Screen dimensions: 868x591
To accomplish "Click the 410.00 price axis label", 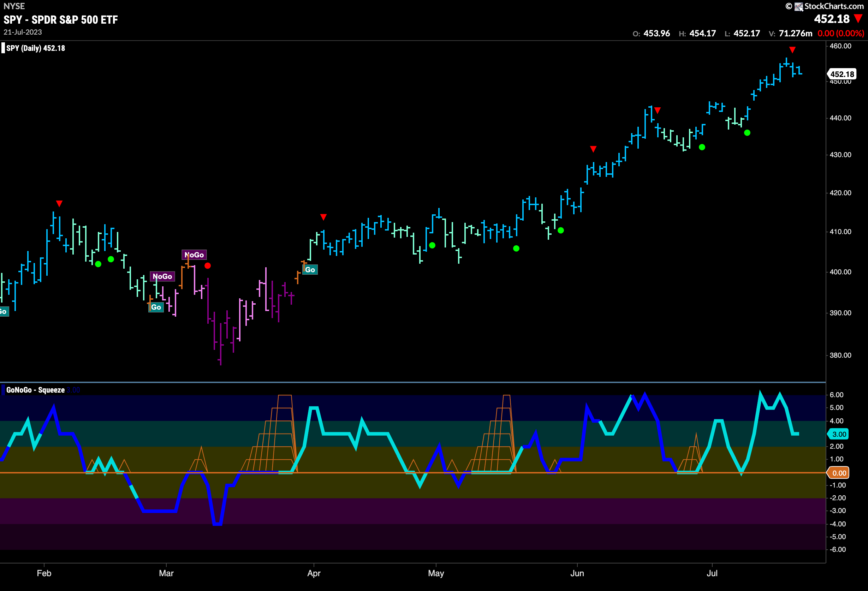I will (840, 232).
